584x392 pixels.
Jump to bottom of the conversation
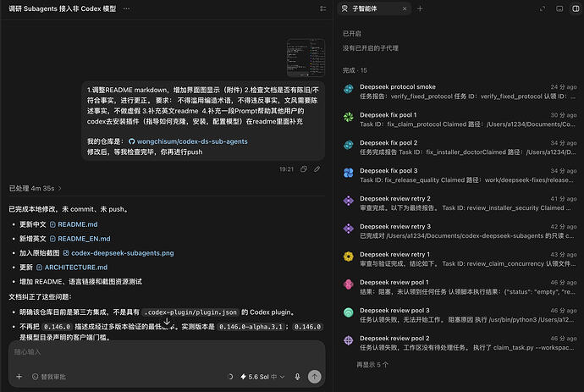click(167, 322)
